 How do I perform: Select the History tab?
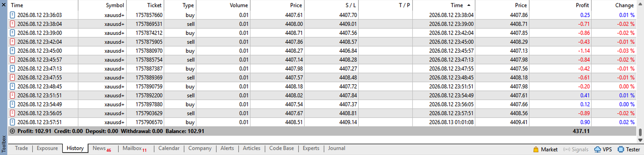[x=75, y=148]
